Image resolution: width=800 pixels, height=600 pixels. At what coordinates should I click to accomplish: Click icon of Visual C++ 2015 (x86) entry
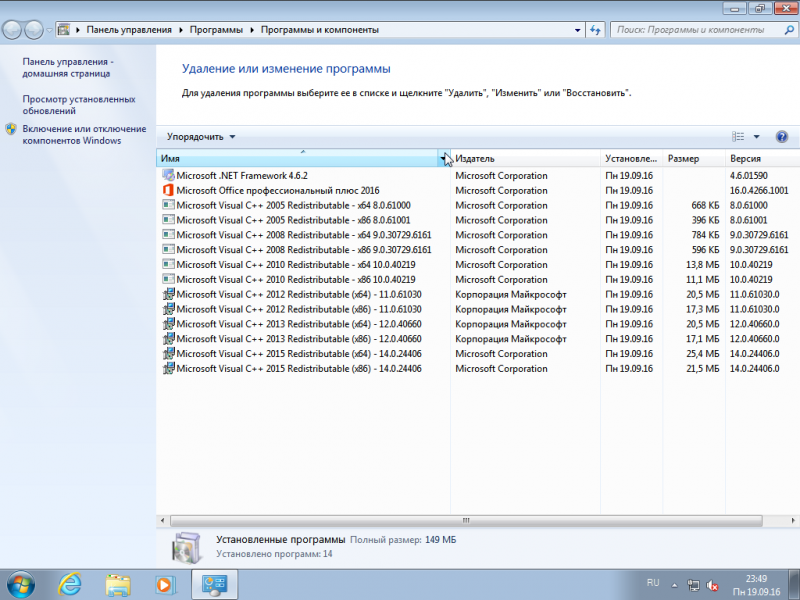point(168,368)
